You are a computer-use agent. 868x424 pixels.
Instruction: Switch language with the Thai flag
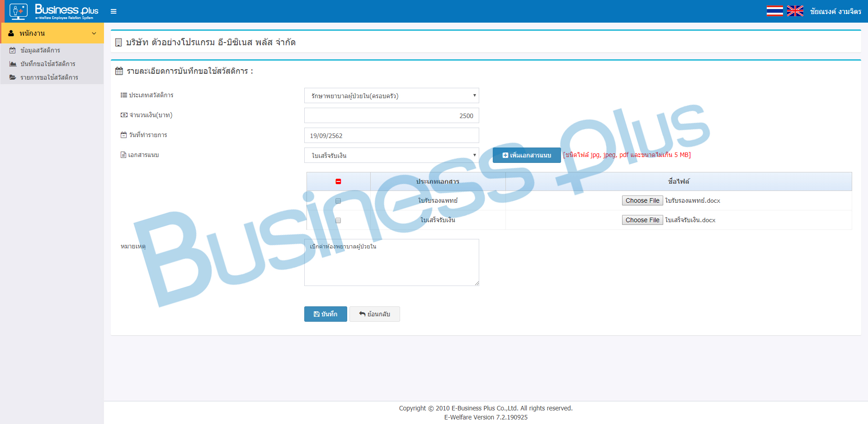(x=774, y=11)
